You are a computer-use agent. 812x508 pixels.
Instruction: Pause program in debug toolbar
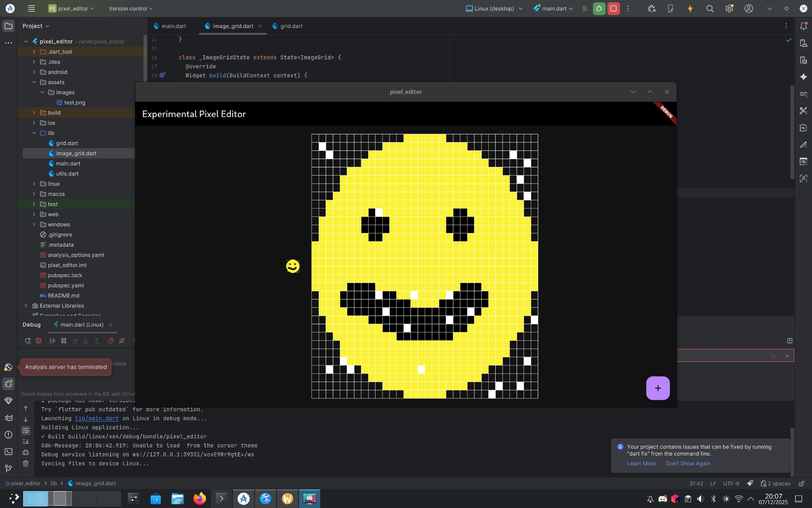(64, 341)
